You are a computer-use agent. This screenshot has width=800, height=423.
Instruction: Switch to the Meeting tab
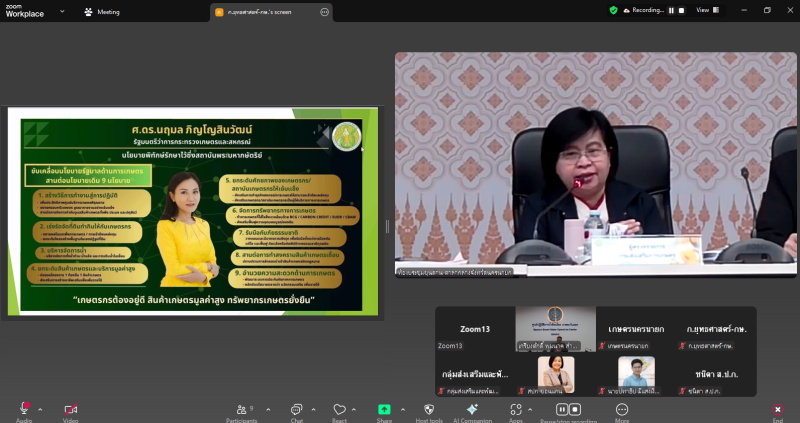(x=102, y=12)
